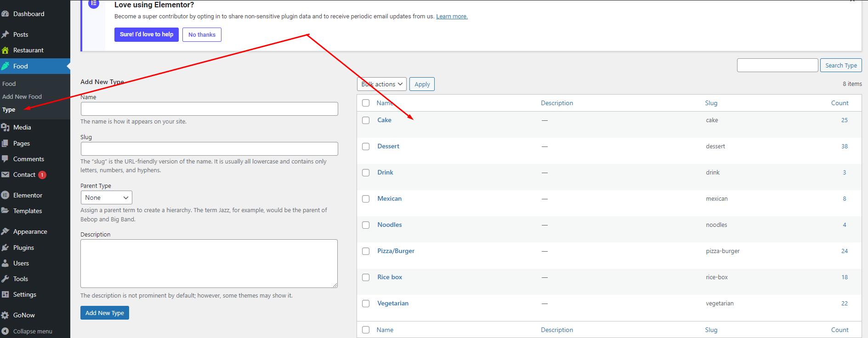Click the Mexican count 8 link
The height and width of the screenshot is (338, 868).
(x=845, y=198)
